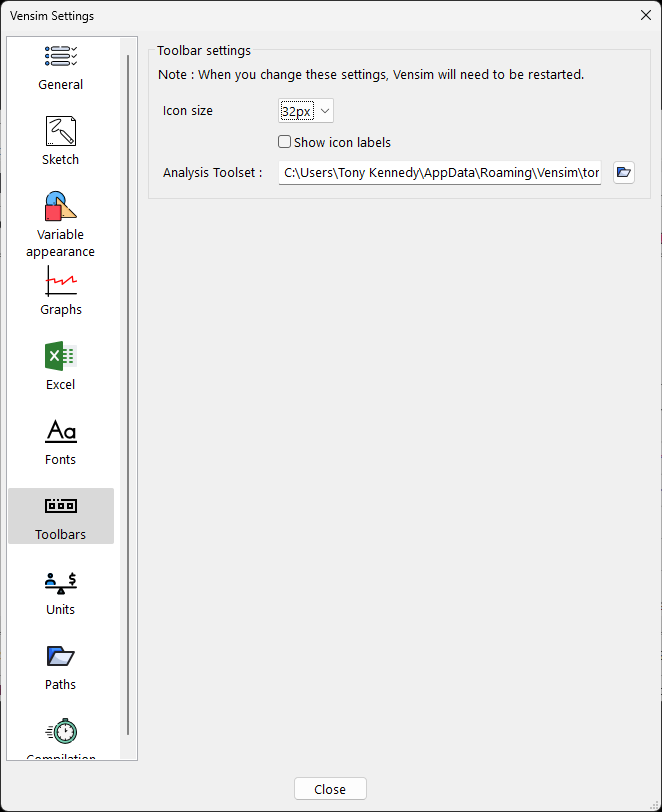Open Graphs settings via the chart icon

pos(61,282)
